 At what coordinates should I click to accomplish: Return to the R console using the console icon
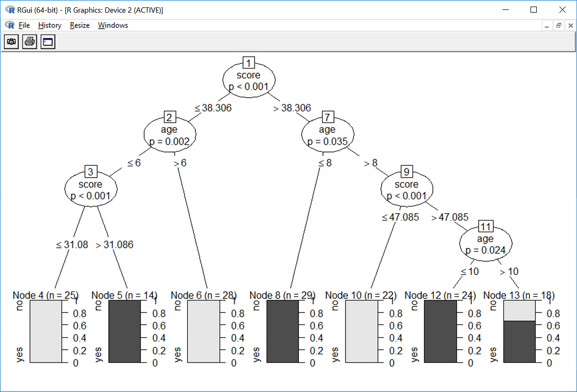click(48, 41)
